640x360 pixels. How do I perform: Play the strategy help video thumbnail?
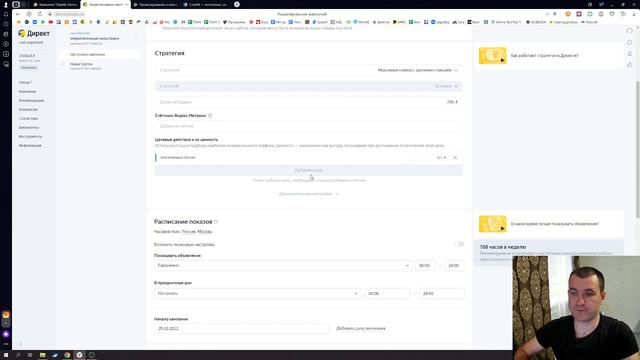[493, 56]
